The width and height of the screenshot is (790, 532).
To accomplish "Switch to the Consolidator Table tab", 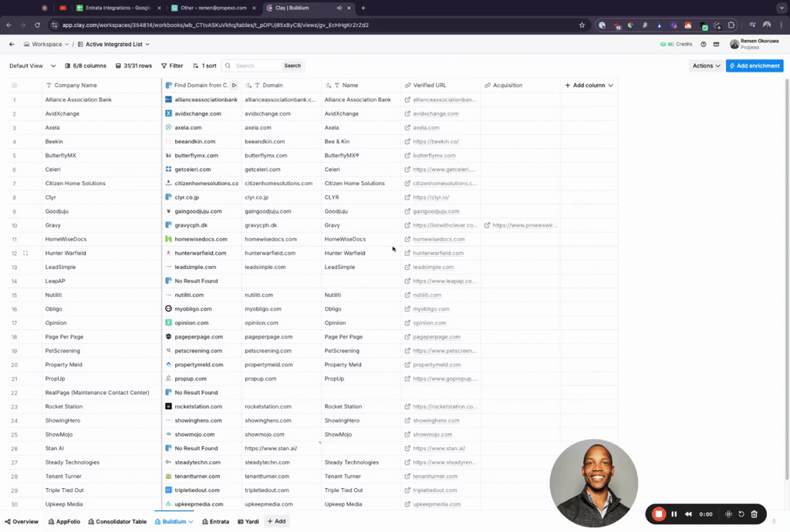I will pyautogui.click(x=116, y=522).
